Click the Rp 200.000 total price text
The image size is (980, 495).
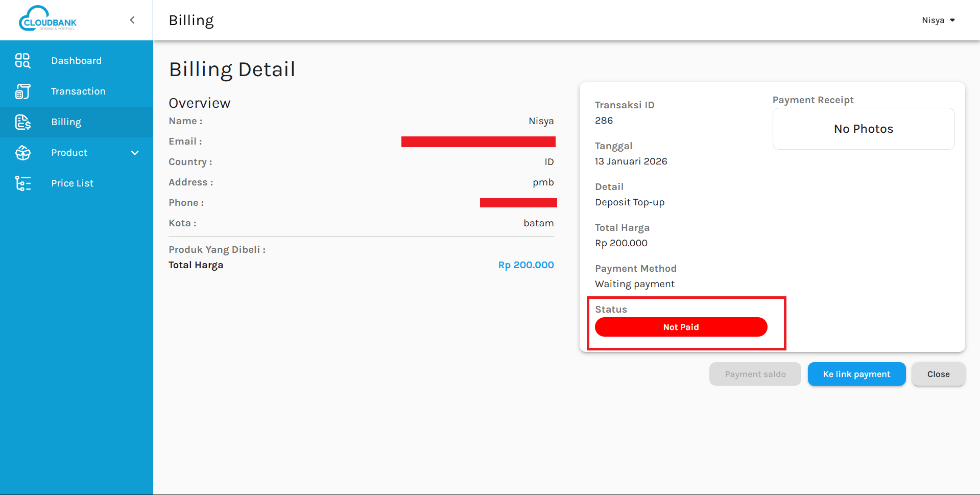click(525, 265)
